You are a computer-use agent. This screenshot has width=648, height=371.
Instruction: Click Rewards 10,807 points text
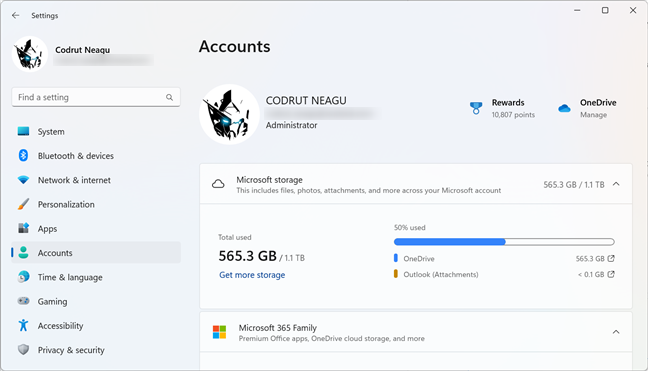point(513,115)
